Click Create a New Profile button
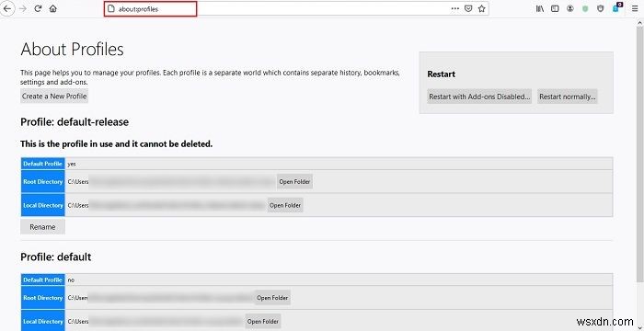 click(x=54, y=97)
